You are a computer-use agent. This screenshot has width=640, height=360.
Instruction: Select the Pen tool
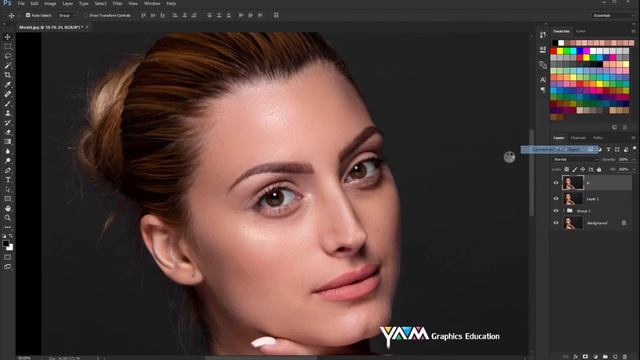(8, 170)
